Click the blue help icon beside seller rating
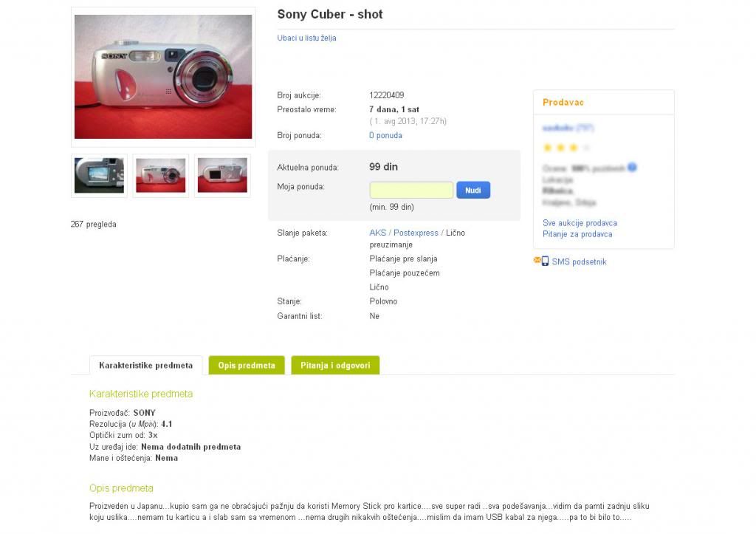The height and width of the screenshot is (534, 756). point(632,168)
